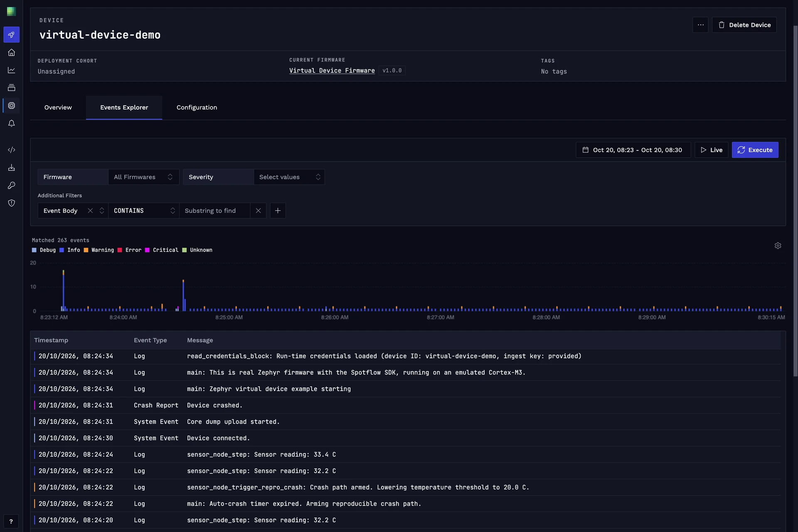This screenshot has width=798, height=532.
Task: Select the 'Core dump upload started.' row
Action: pos(405,422)
